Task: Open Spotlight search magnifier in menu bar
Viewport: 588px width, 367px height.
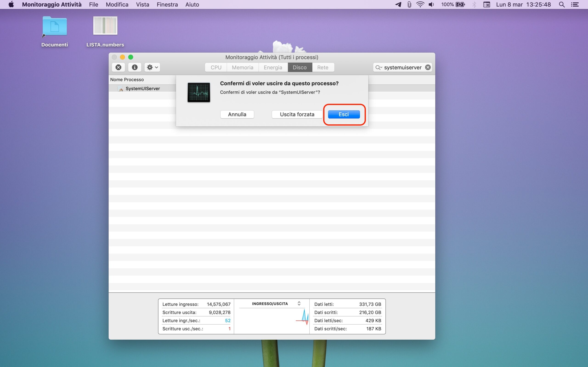Action: click(x=562, y=4)
